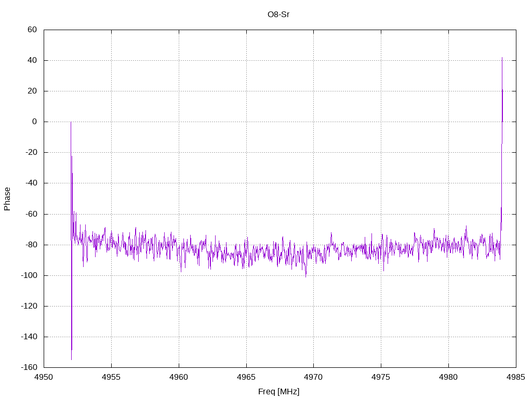
Task: Click y-axis tick label -40
Action: point(31,183)
